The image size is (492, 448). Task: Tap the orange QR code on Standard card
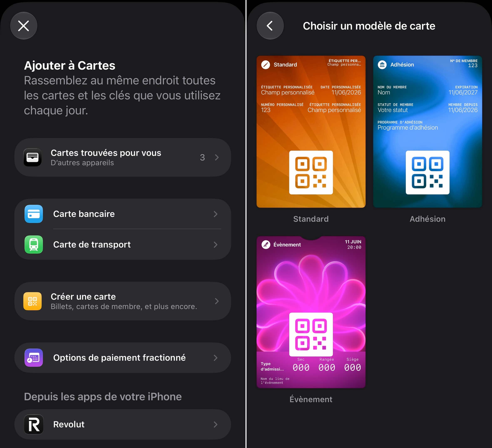click(311, 173)
